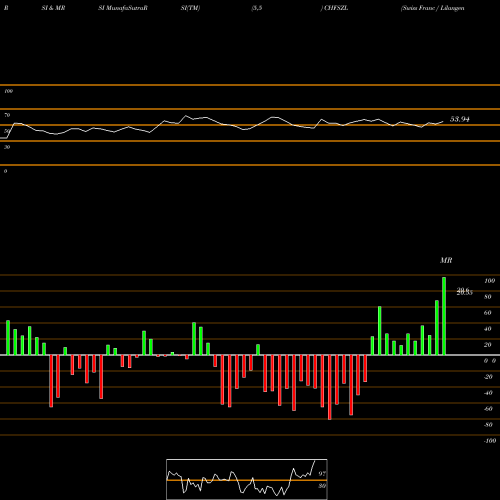This screenshot has width=500, height=500.
Task: Click the 70 level label on the RSI axis
Action: tap(7, 115)
